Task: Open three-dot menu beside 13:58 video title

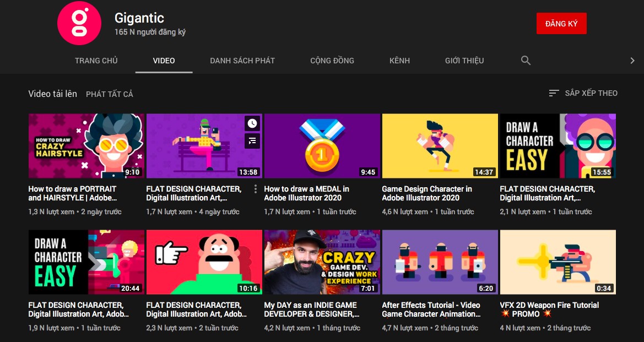Action: pos(256,189)
